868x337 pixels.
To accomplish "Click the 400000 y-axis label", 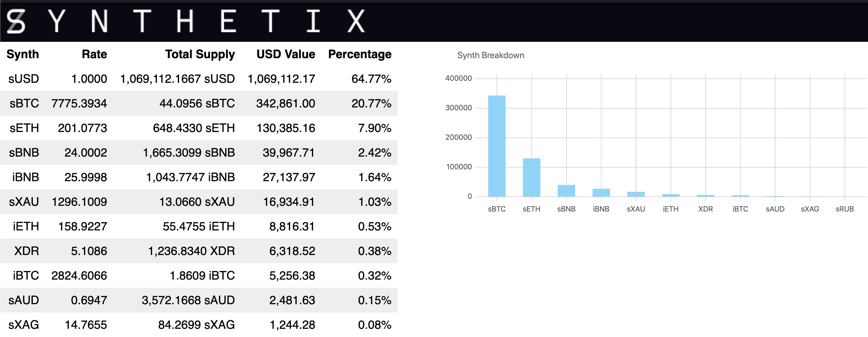I will point(459,78).
